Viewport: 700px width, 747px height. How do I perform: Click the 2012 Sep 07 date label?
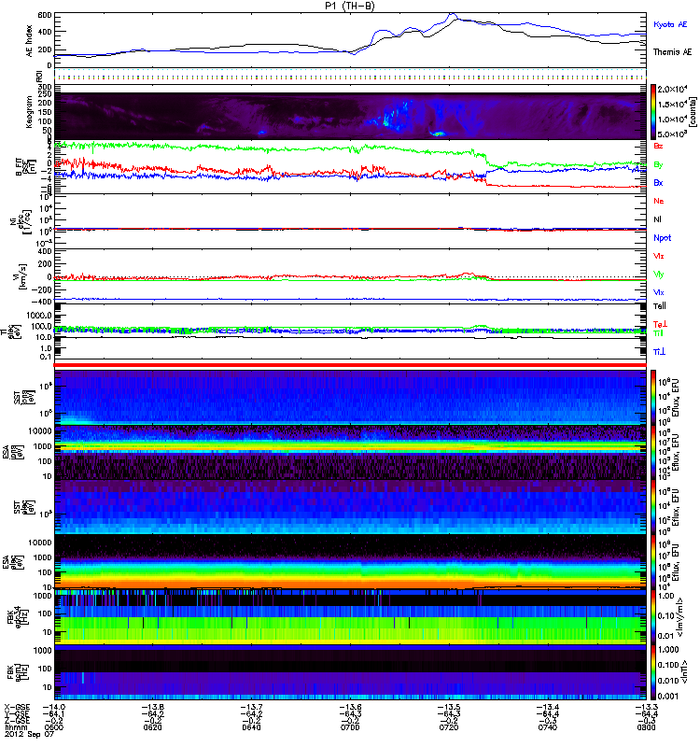30,735
